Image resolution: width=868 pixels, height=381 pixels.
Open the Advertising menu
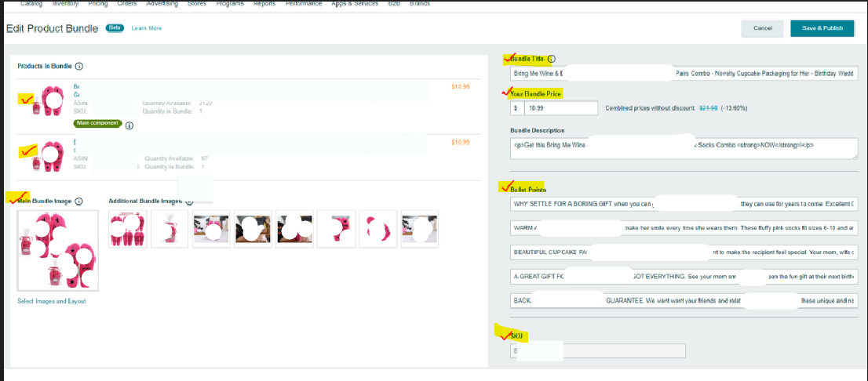[162, 3]
